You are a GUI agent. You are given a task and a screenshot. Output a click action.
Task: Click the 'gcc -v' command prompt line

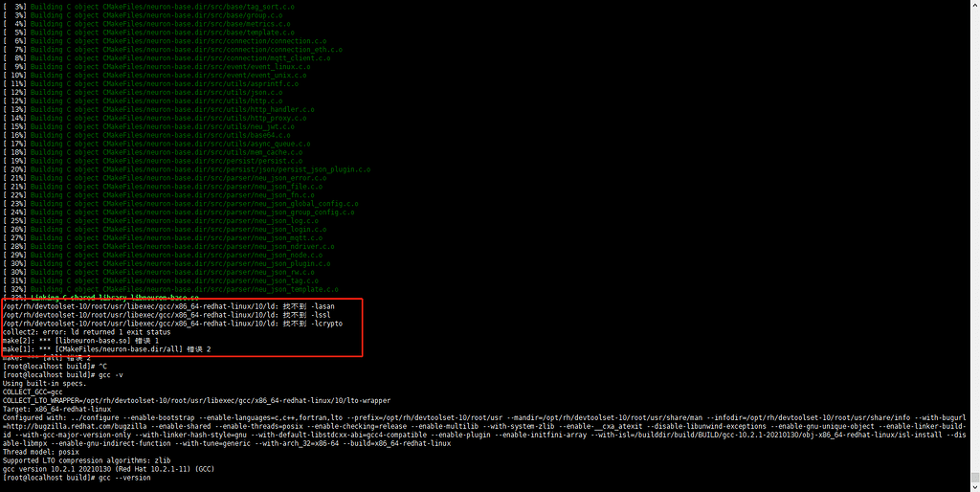69,375
